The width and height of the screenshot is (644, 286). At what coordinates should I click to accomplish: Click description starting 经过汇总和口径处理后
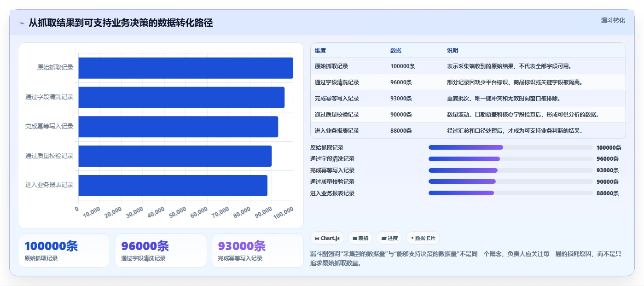[516, 131]
